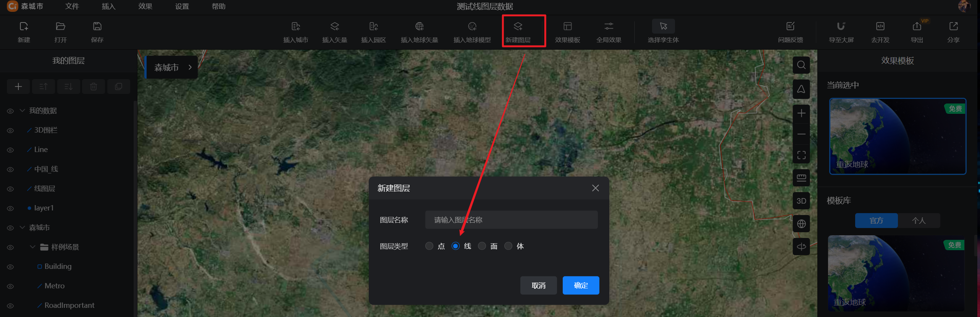
Task: Open the 插入 menu
Action: tap(108, 6)
